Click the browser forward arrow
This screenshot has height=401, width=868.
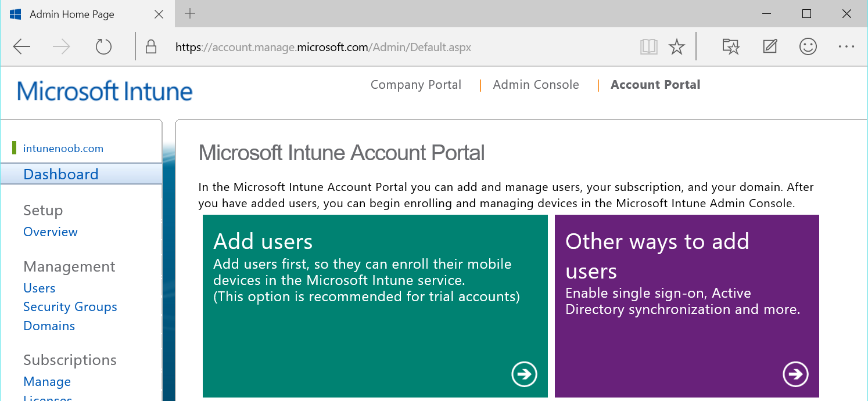pos(61,47)
